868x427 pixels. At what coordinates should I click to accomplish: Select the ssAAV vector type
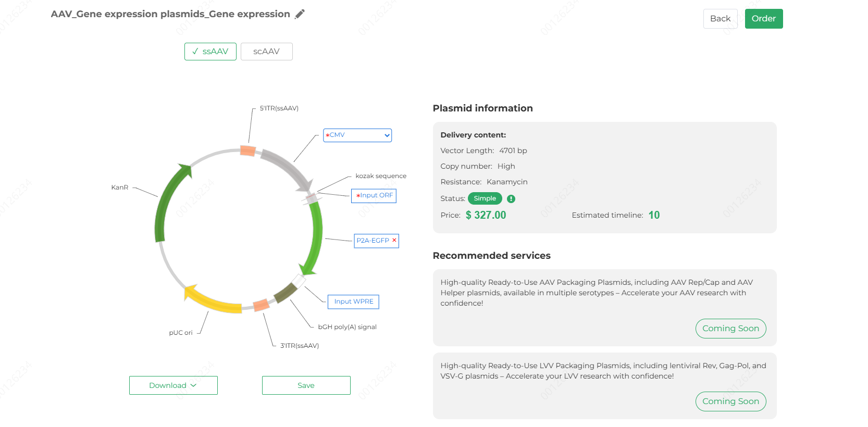click(x=210, y=52)
